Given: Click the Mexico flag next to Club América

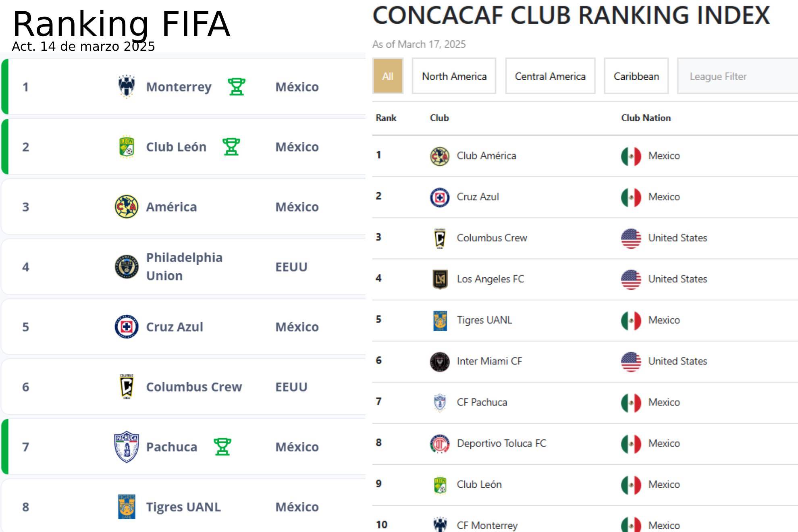Looking at the screenshot, I should click(631, 156).
